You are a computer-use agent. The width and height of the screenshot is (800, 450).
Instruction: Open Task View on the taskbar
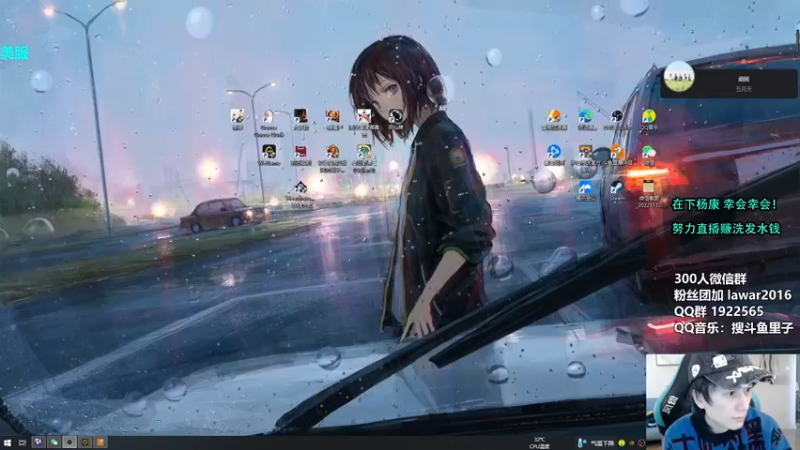point(22,442)
